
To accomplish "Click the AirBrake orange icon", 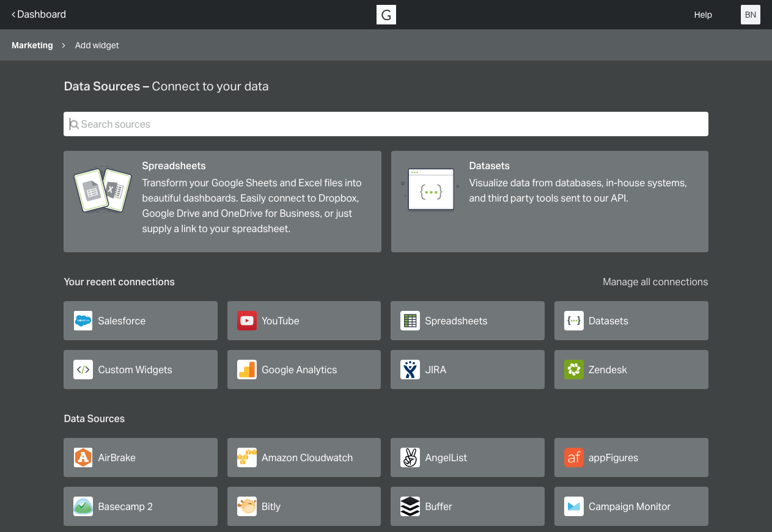I will [x=83, y=457].
